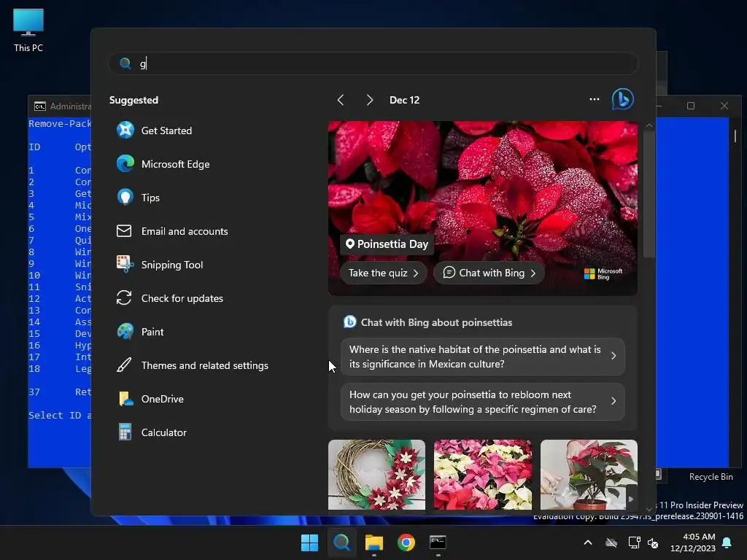747x560 pixels.
Task: Maximize the background command window
Action: coord(691,106)
